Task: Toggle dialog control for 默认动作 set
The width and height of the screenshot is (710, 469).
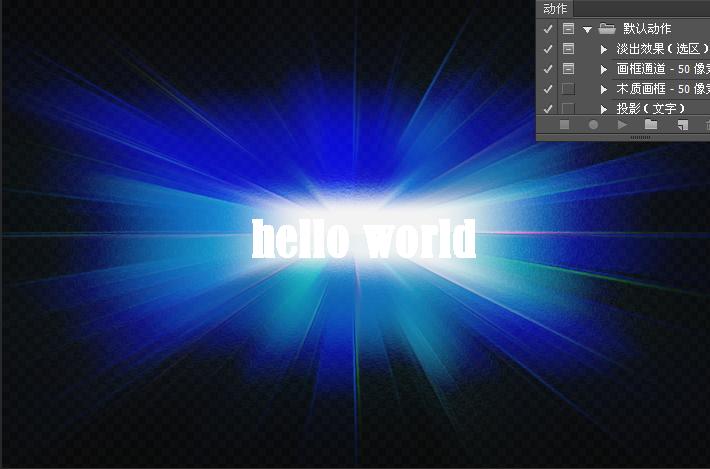Action: pos(568,29)
